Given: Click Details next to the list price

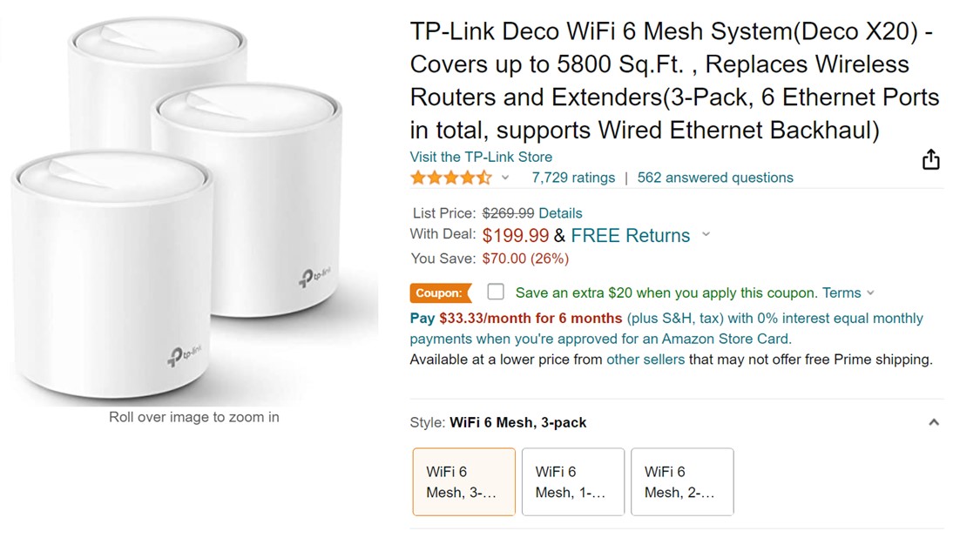Looking at the screenshot, I should (x=560, y=213).
